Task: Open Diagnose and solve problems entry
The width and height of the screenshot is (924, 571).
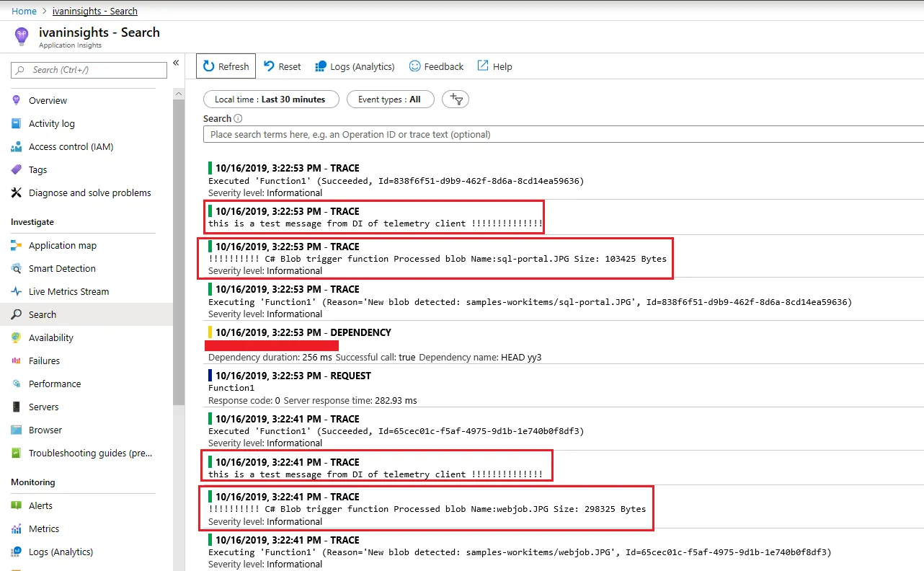Action: (90, 192)
